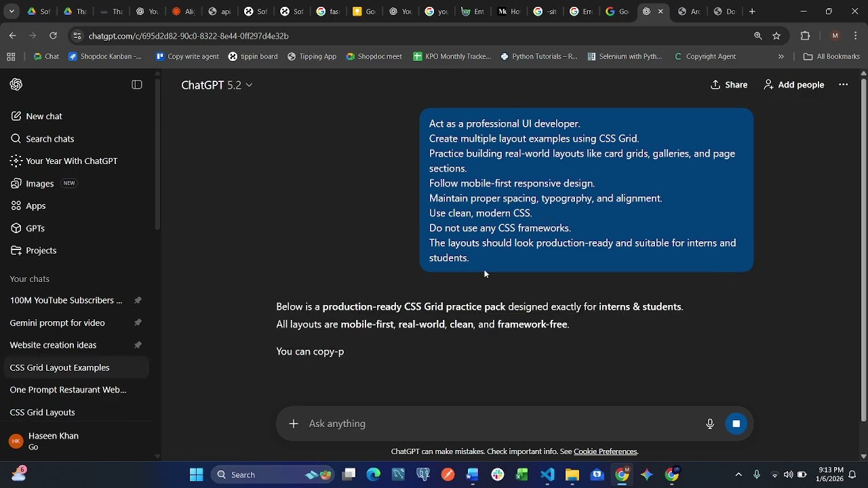The image size is (868, 488).
Task: Open the Chrome extensions puzzle icon
Action: [806, 36]
